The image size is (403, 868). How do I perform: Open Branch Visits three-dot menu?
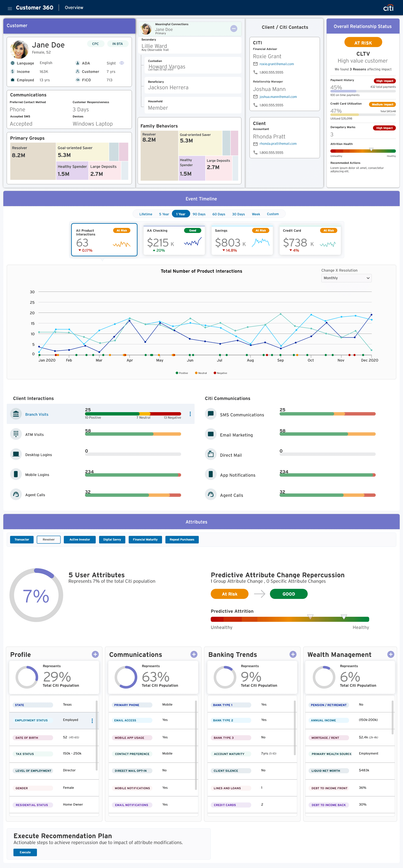tap(190, 414)
